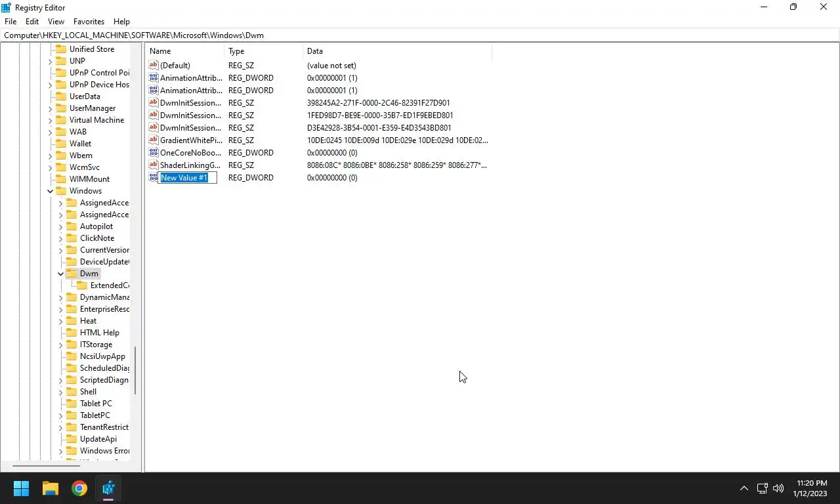Click the New Value #1 DWORD icon
The height and width of the screenshot is (504, 840).
pyautogui.click(x=154, y=177)
